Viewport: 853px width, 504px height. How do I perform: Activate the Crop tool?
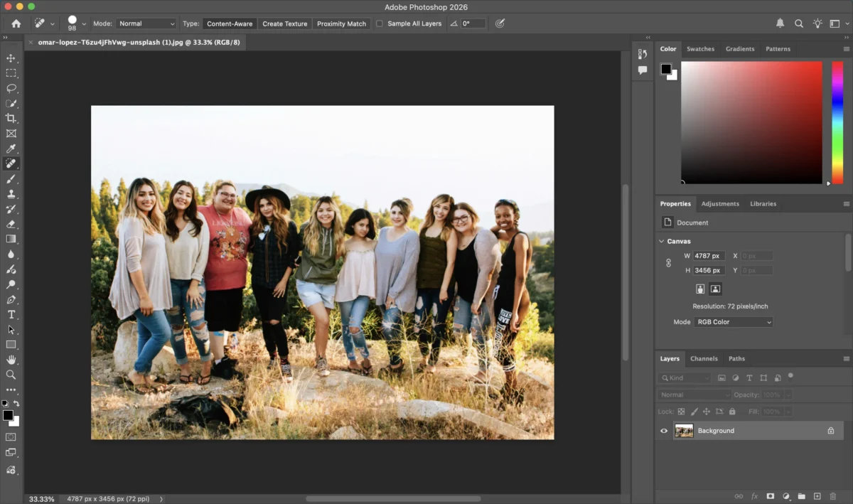click(x=10, y=118)
